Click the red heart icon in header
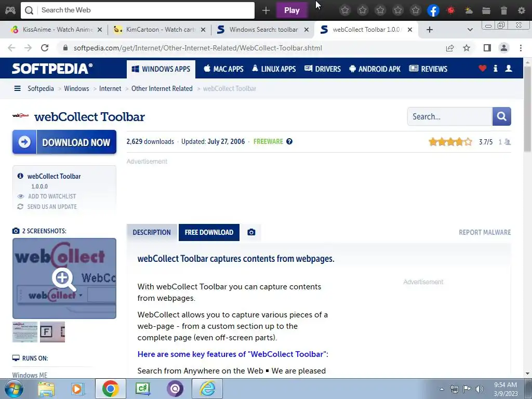 click(483, 68)
